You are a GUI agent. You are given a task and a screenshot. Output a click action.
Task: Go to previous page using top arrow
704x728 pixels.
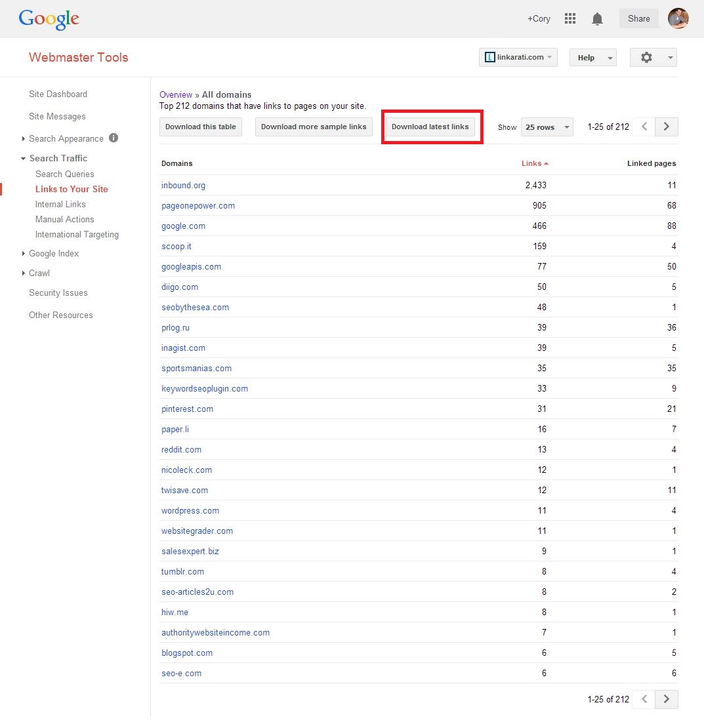[x=644, y=127]
